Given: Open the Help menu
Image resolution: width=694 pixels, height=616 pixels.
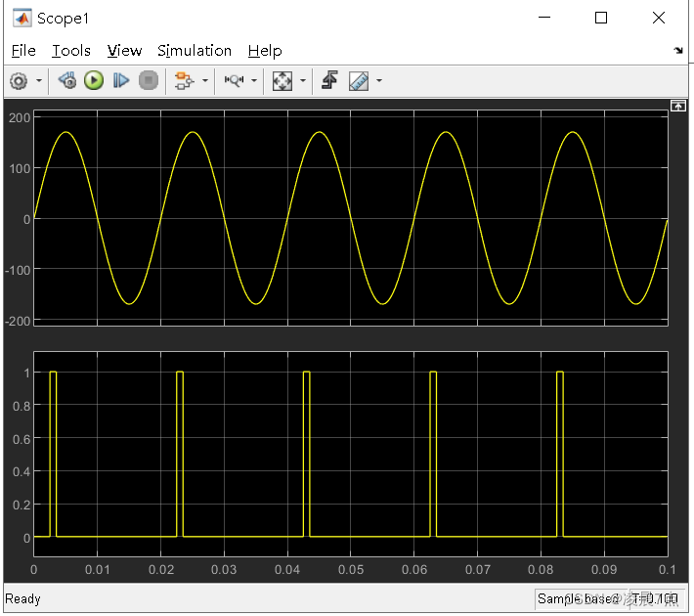Looking at the screenshot, I should pos(265,51).
